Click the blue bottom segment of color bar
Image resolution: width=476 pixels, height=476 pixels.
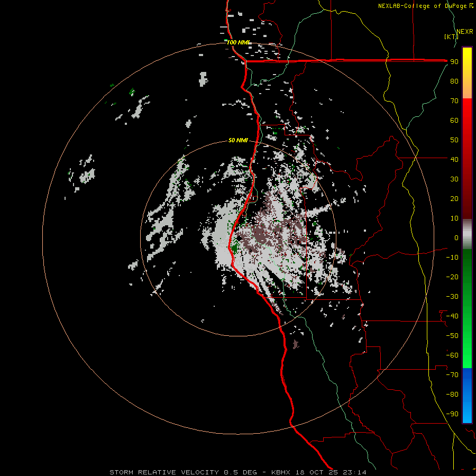click(467, 396)
